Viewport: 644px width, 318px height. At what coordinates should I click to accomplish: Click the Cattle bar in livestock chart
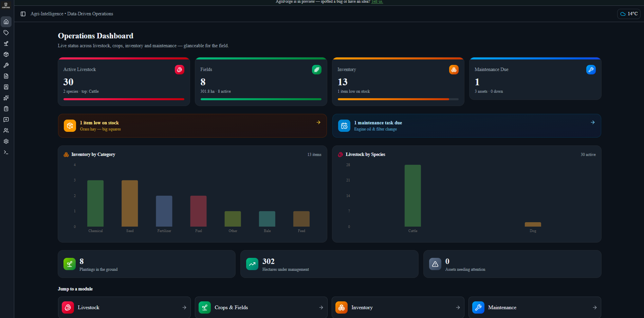413,196
